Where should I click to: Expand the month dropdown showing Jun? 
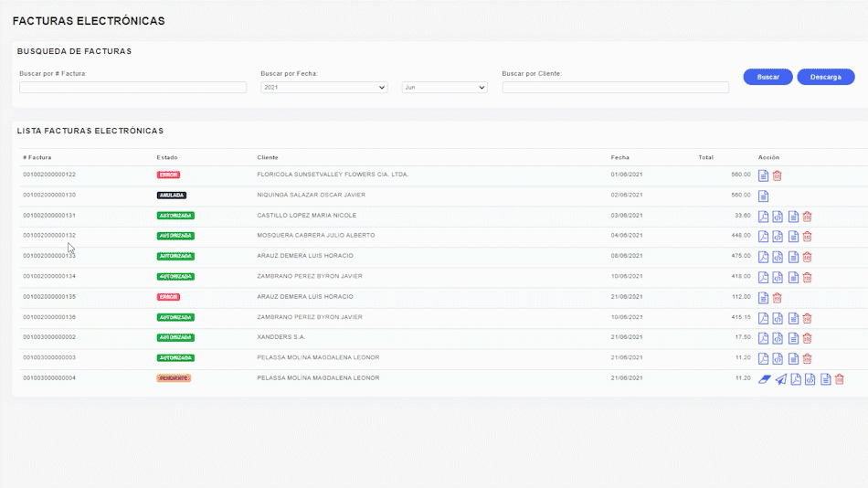[x=444, y=88]
